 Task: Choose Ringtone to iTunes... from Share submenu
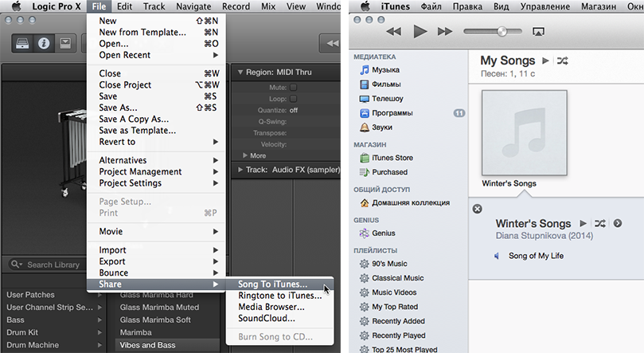pyautogui.click(x=280, y=296)
